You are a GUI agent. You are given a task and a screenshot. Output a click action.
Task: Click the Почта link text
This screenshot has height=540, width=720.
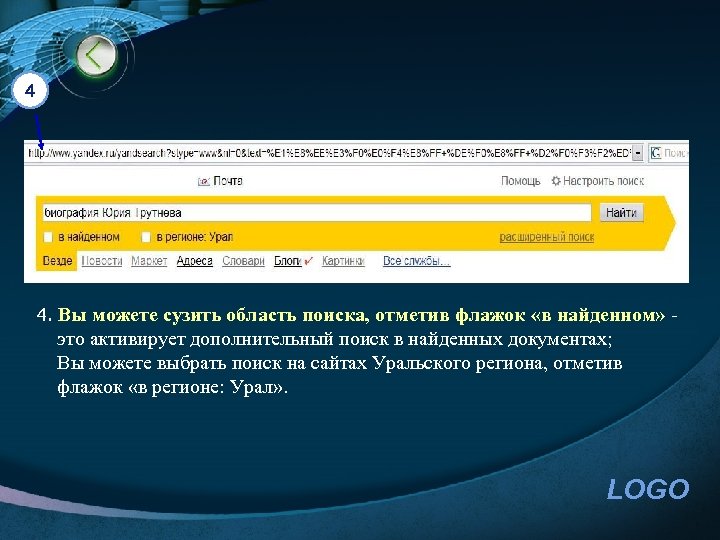point(228,181)
